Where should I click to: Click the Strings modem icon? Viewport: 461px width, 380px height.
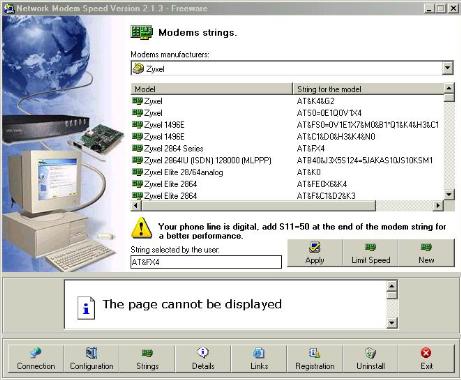tap(147, 353)
